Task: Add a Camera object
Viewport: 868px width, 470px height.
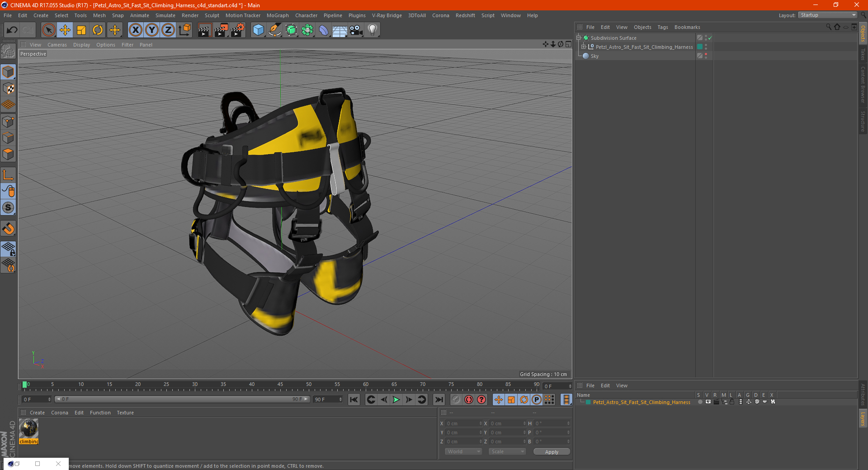Action: point(356,30)
